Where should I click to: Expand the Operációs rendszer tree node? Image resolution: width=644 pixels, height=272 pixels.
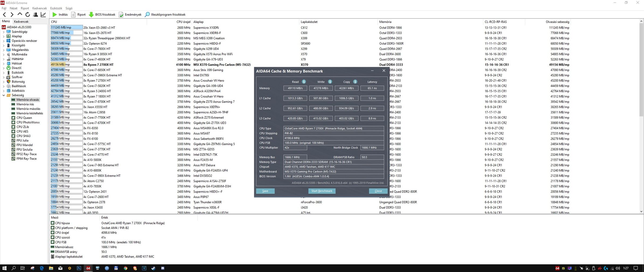coord(4,41)
